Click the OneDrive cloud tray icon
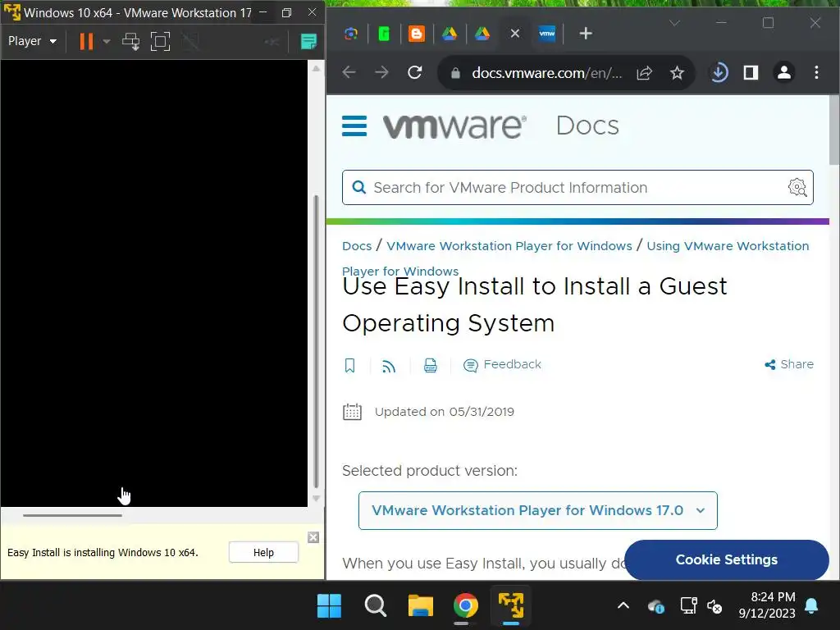This screenshot has width=840, height=630. tap(655, 606)
